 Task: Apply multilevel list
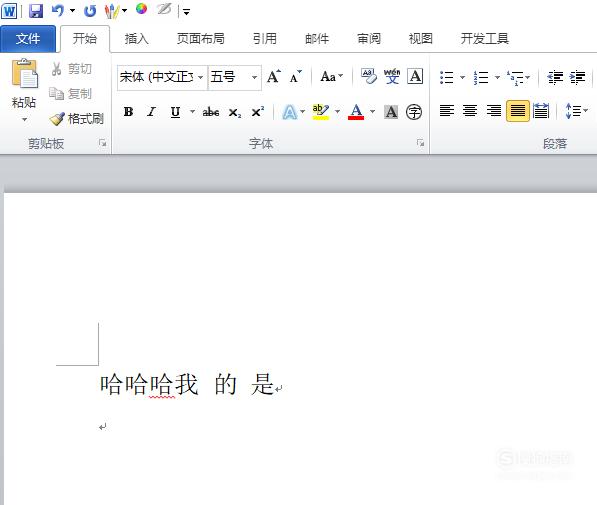coord(515,77)
